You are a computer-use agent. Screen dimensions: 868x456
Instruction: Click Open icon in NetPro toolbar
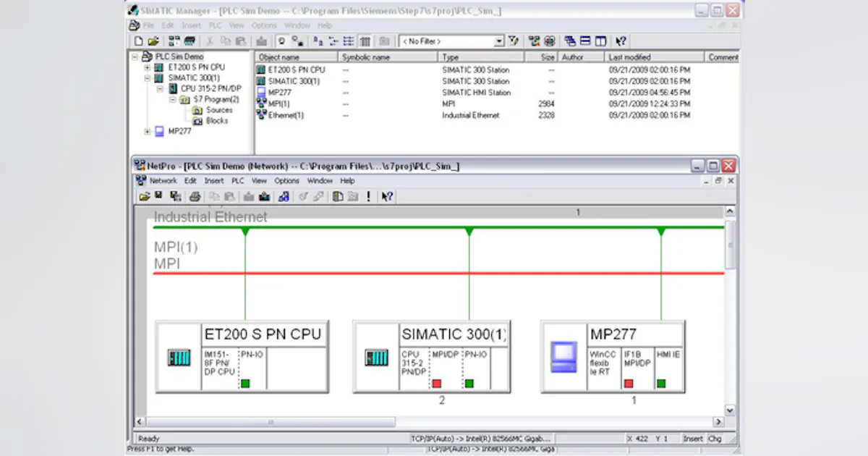[x=145, y=196]
